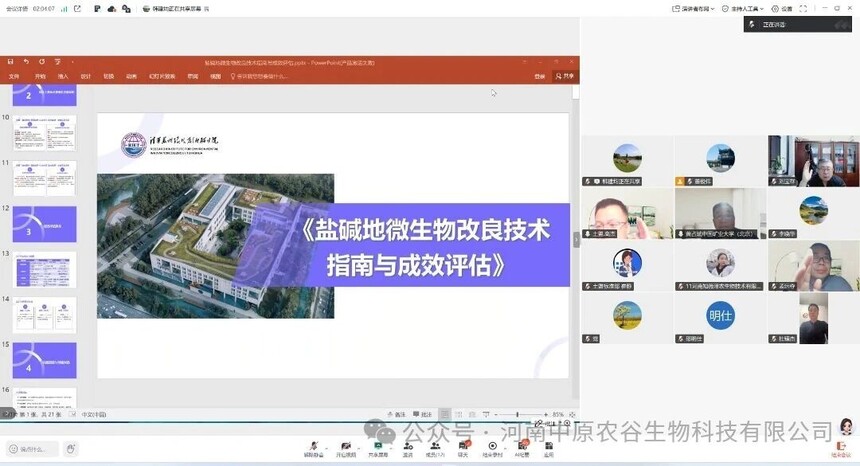Image resolution: width=860 pixels, height=466 pixels.
Task: Click PowerPoint 共享 share button
Action: point(564,76)
